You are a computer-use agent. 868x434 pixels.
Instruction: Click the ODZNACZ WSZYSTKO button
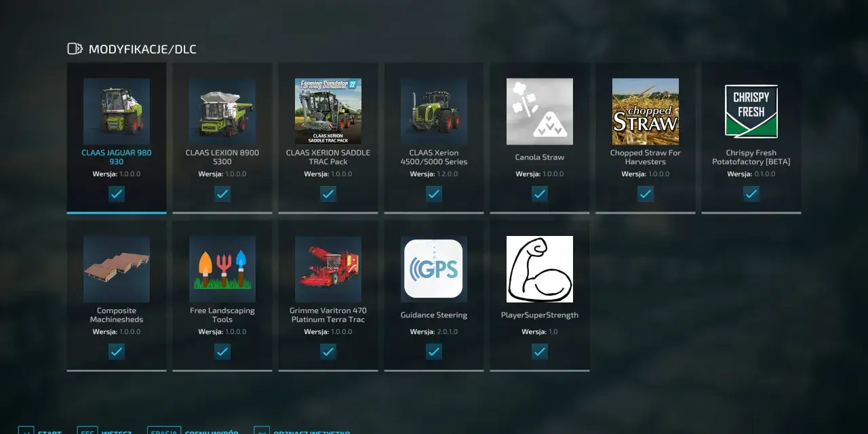coord(302,431)
